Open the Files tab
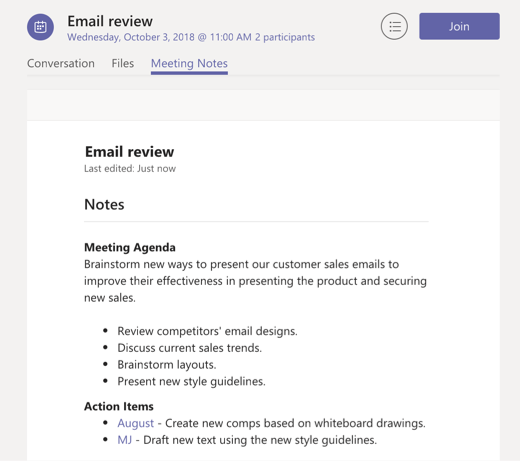The width and height of the screenshot is (520, 461). click(123, 63)
